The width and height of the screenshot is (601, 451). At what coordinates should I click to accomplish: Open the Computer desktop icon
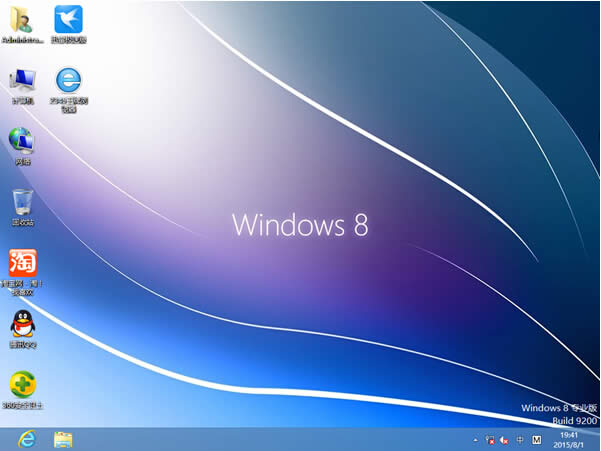tap(21, 82)
